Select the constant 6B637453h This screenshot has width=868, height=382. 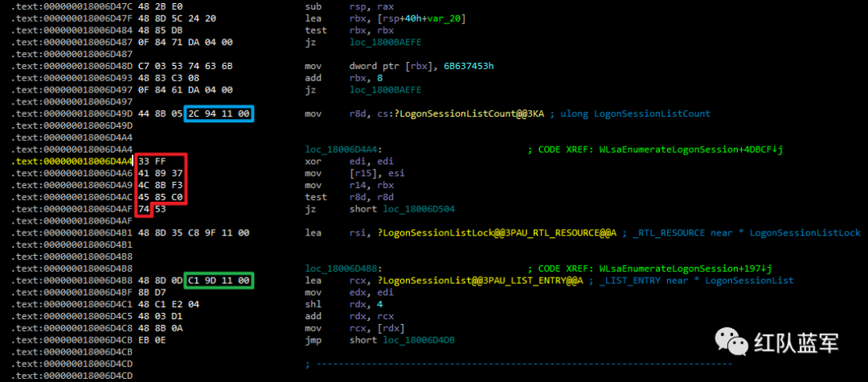(469, 66)
